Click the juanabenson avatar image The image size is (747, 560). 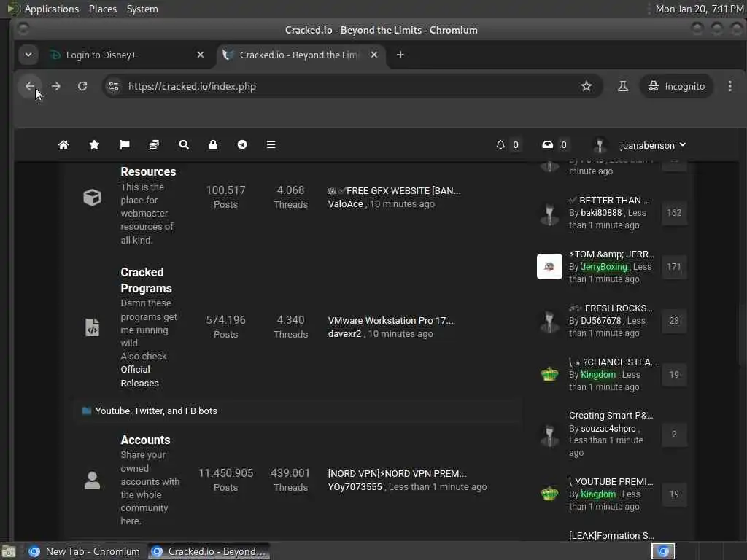pos(600,145)
